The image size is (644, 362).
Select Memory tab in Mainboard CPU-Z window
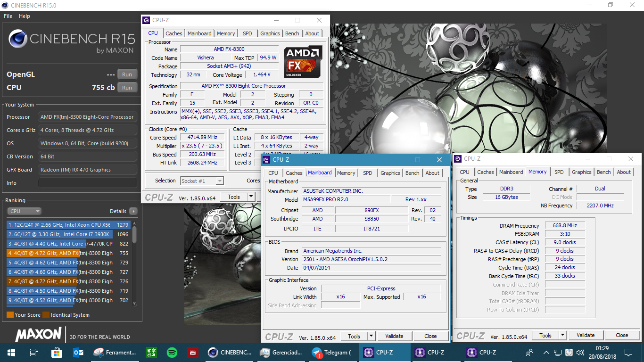[346, 173]
